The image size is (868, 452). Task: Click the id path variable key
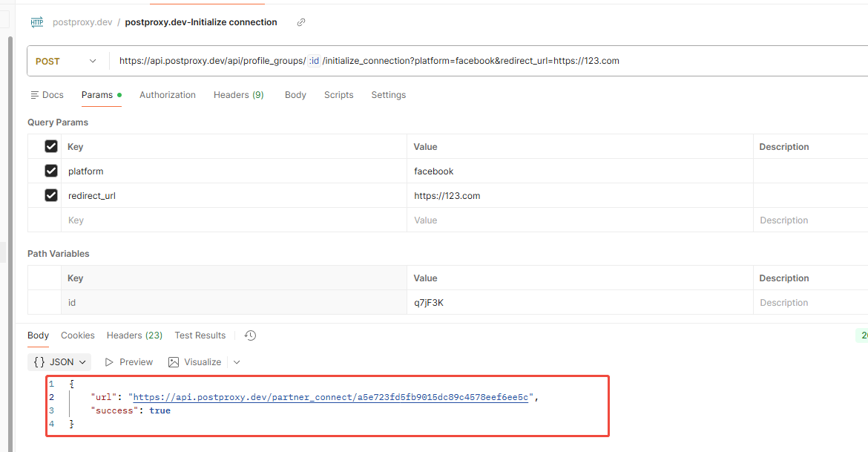tap(234, 302)
